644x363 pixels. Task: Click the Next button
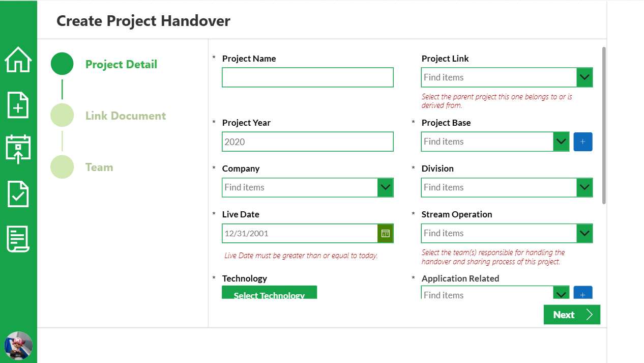tap(572, 315)
